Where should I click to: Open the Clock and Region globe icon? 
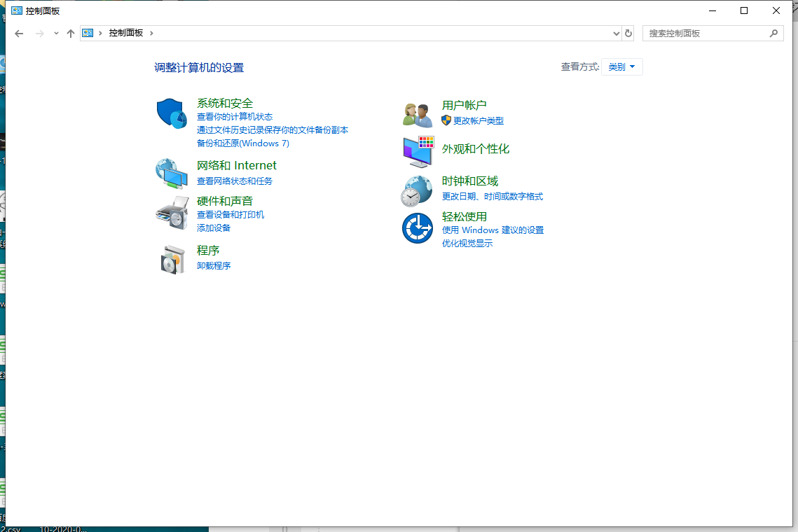[x=418, y=191]
